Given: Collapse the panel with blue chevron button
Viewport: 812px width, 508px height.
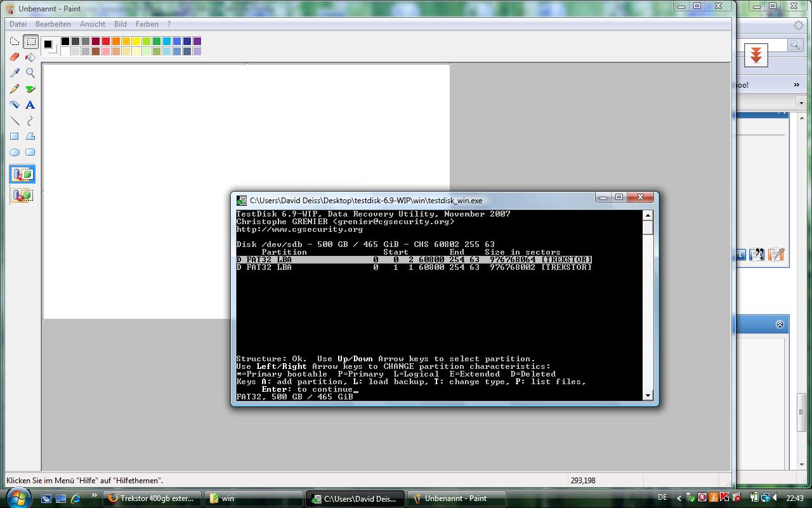Looking at the screenshot, I should [780, 324].
